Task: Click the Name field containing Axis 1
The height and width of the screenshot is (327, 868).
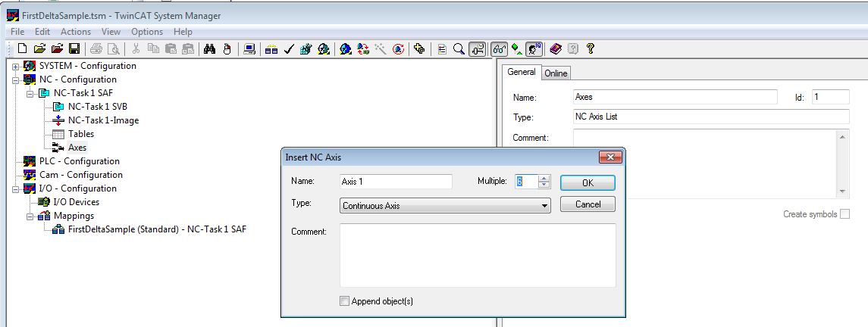Action: pyautogui.click(x=396, y=181)
